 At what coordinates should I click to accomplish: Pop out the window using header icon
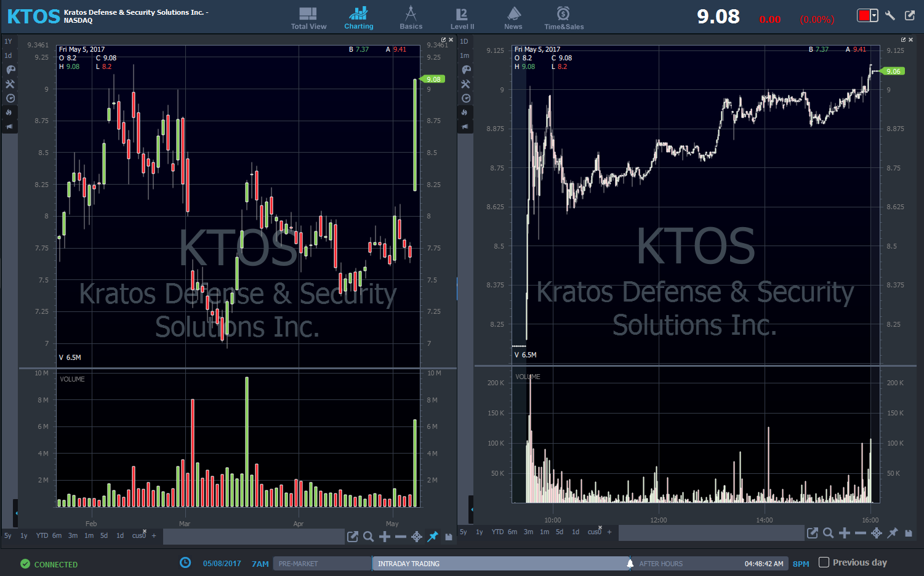point(910,15)
